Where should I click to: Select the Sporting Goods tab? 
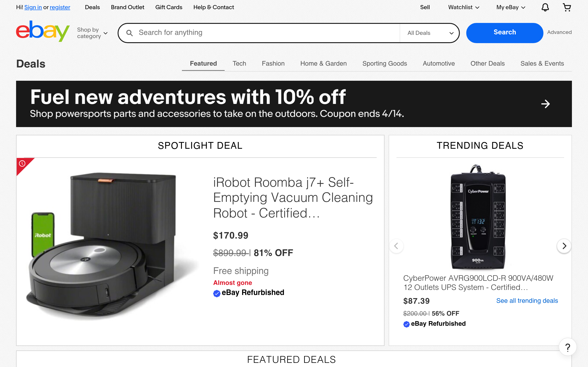click(384, 64)
